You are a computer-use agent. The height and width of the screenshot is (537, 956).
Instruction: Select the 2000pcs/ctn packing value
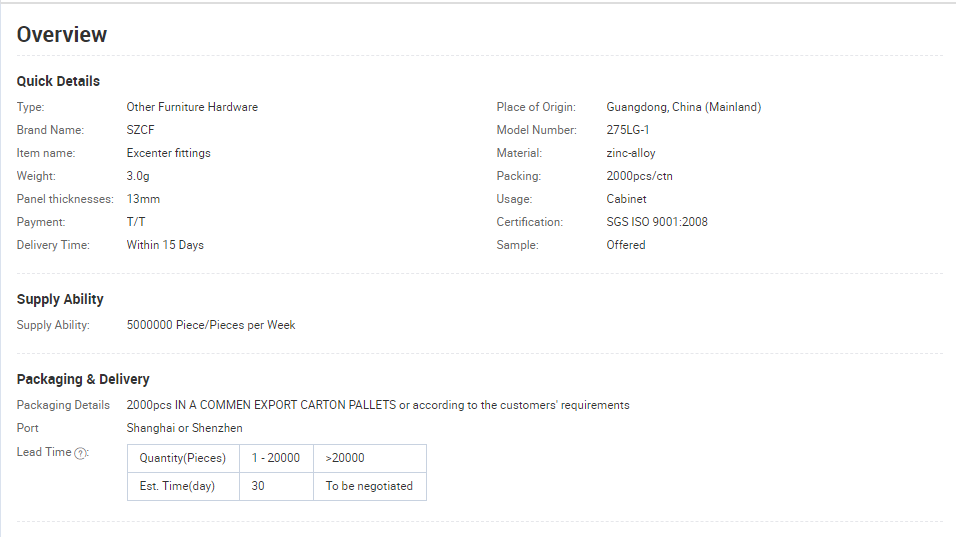tap(639, 176)
